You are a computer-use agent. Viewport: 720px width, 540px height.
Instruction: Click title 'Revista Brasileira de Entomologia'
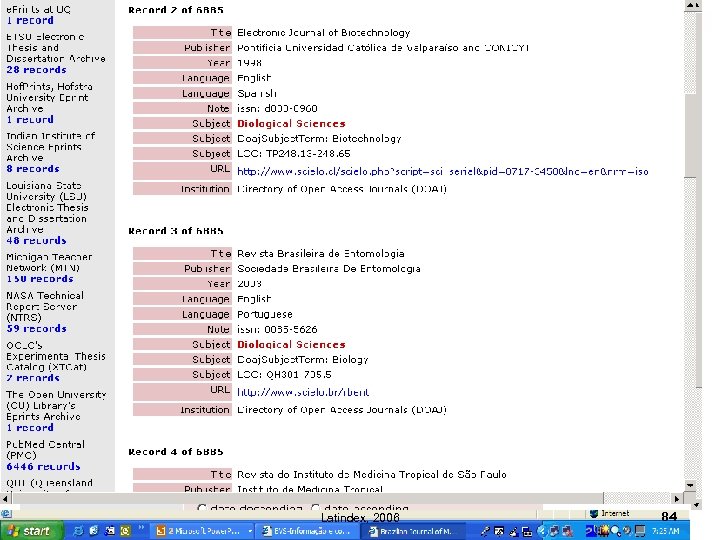[321, 253]
